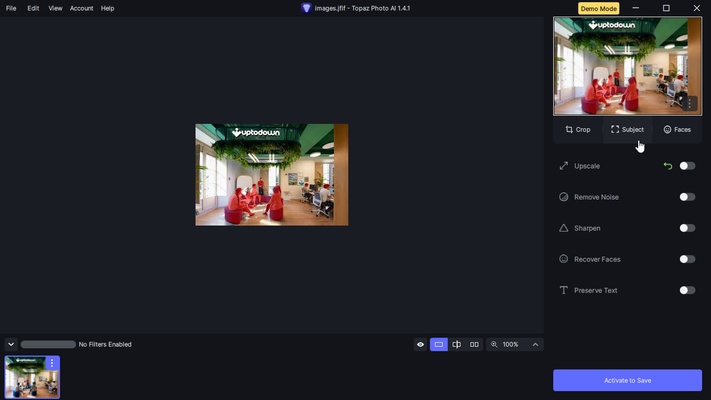Close the Topaz Photo AI window
The image size is (711, 400).
[x=696, y=8]
